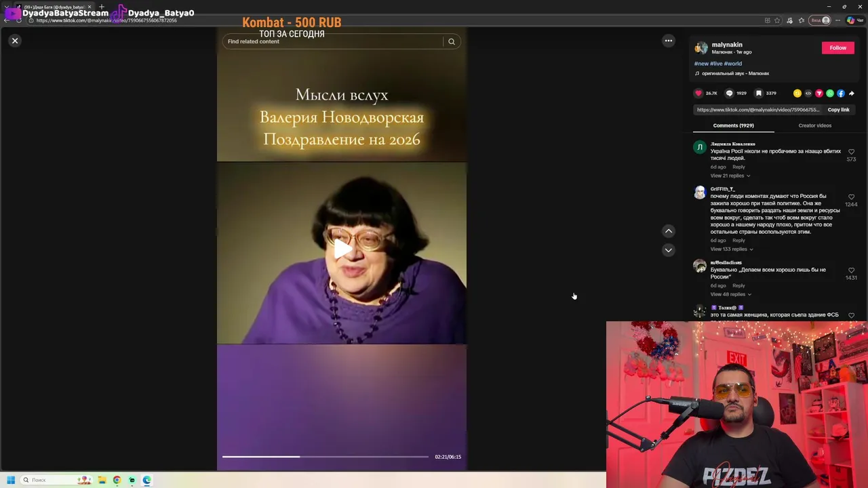The width and height of the screenshot is (868, 488).
Task: Click the Copy link button
Action: pos(838,110)
